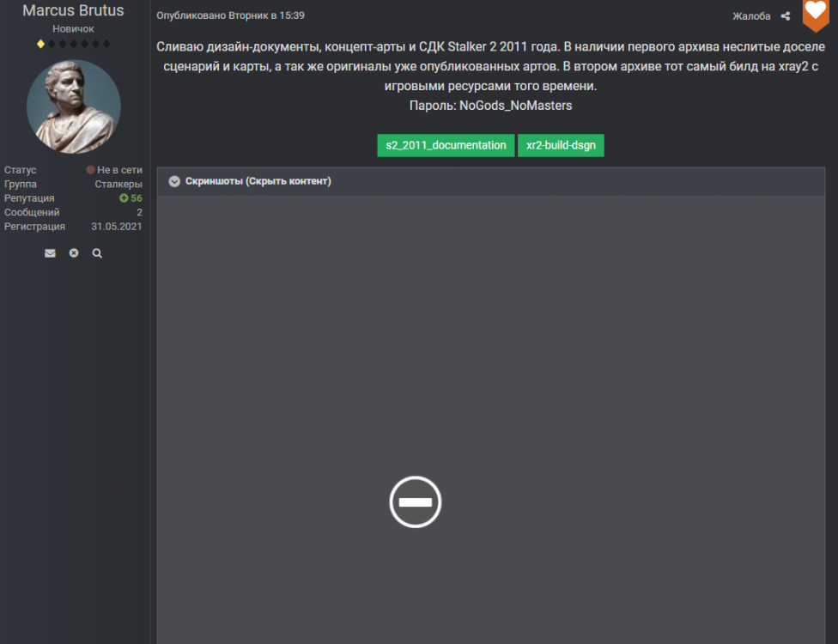
Task: Download the s2_2011_documentation archive
Action: (445, 145)
